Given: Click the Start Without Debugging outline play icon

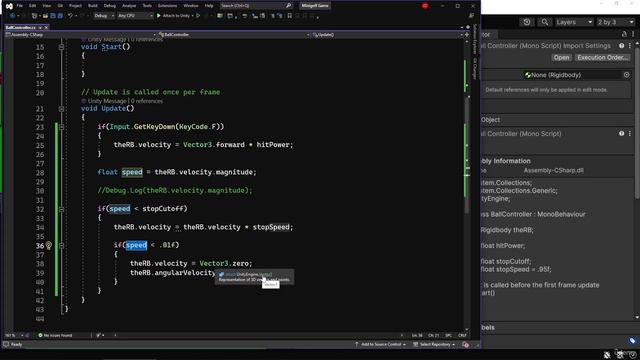Looking at the screenshot, I should 198,16.
